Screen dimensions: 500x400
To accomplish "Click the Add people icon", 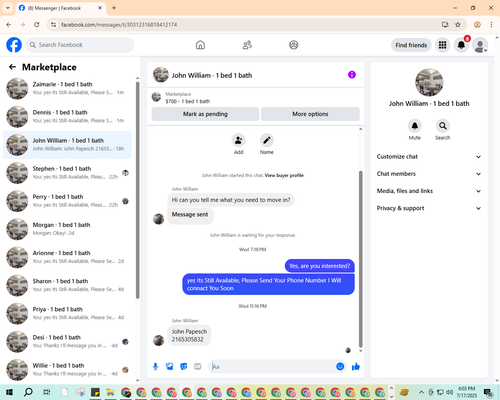I will coord(239,140).
